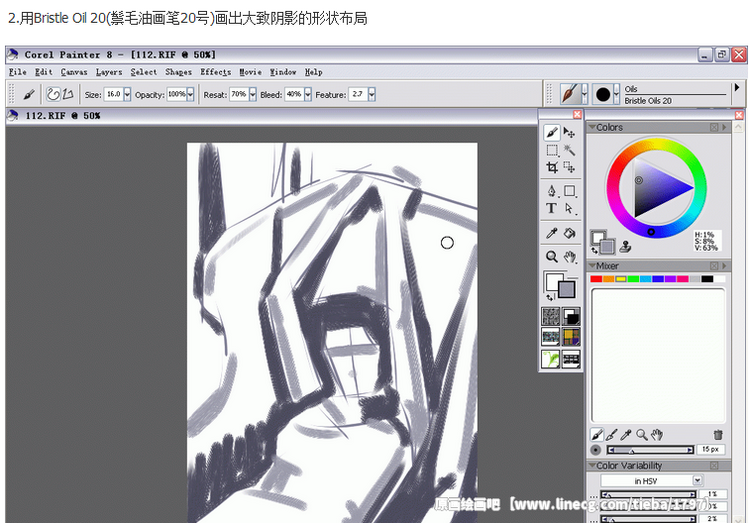The width and height of the screenshot is (750, 523).
Task: Enable Straight Line Strokes in the property bar
Action: (68, 94)
